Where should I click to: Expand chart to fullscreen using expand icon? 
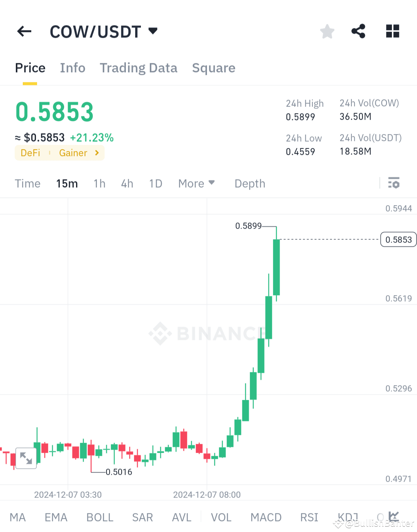tap(26, 458)
